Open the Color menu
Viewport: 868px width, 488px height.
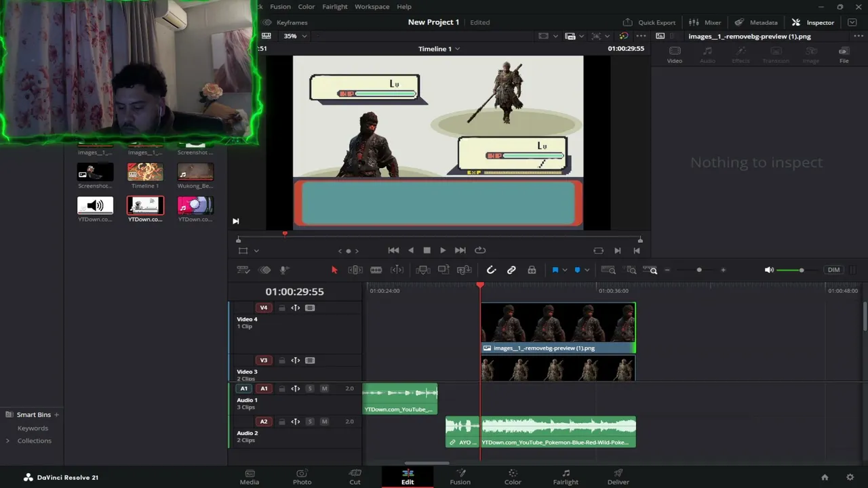(307, 7)
